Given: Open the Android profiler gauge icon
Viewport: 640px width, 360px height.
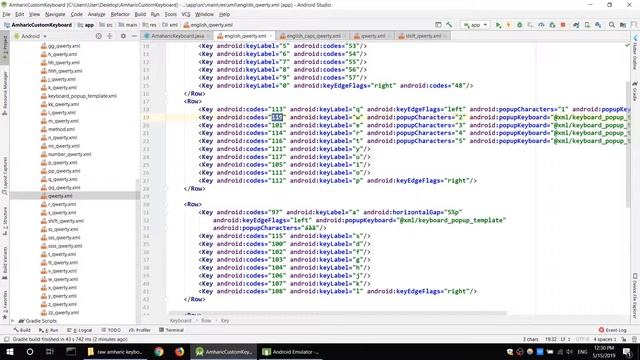Looking at the screenshot, I should (541, 25).
